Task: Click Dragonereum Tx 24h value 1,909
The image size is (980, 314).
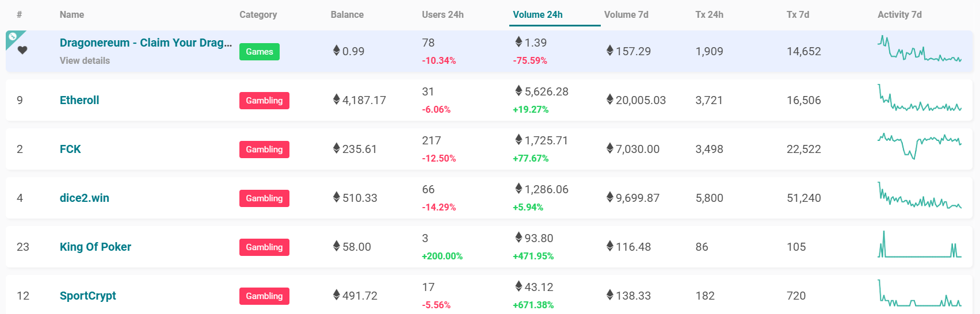Action: 709,51
